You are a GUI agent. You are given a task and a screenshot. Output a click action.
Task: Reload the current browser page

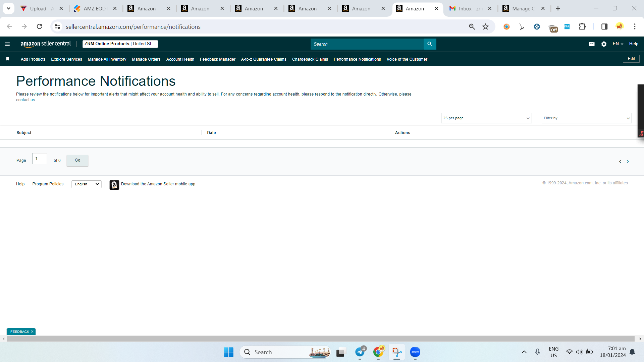click(40, 26)
